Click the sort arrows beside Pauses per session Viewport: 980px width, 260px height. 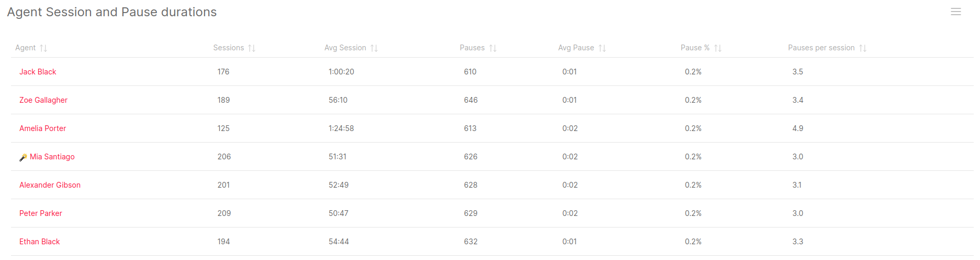pyautogui.click(x=863, y=48)
